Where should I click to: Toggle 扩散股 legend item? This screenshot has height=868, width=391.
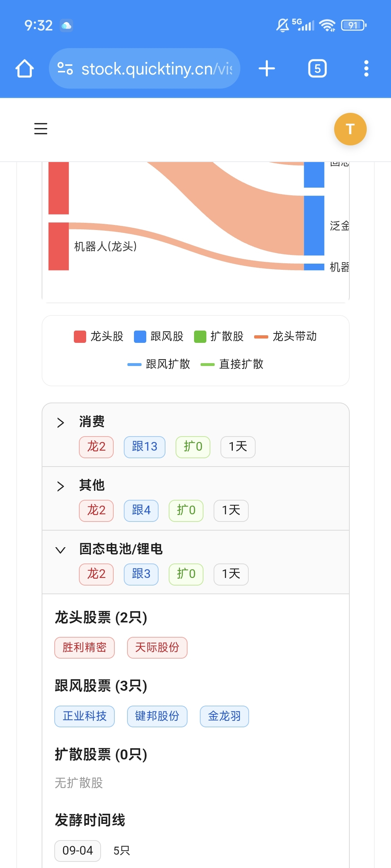[x=219, y=336]
